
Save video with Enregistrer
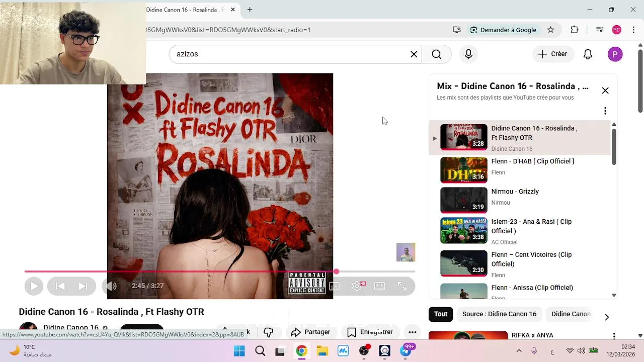click(x=370, y=332)
